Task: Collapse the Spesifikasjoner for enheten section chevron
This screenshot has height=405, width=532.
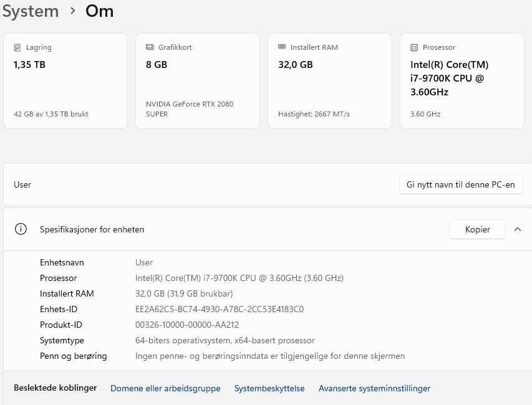Action: pos(517,229)
